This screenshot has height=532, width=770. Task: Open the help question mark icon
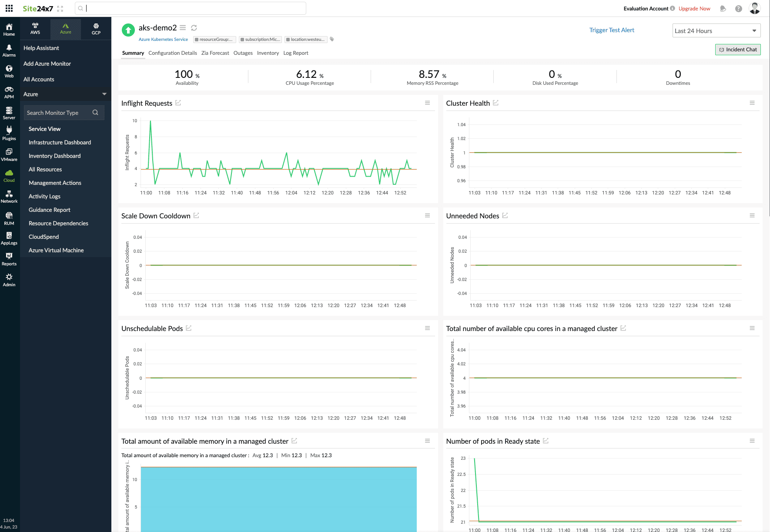tap(738, 8)
